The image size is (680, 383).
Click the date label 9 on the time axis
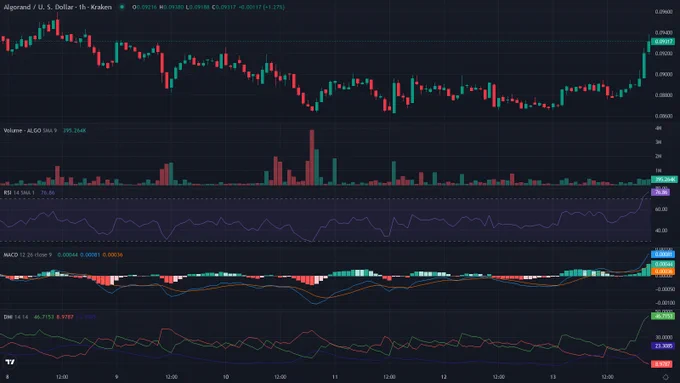point(116,377)
